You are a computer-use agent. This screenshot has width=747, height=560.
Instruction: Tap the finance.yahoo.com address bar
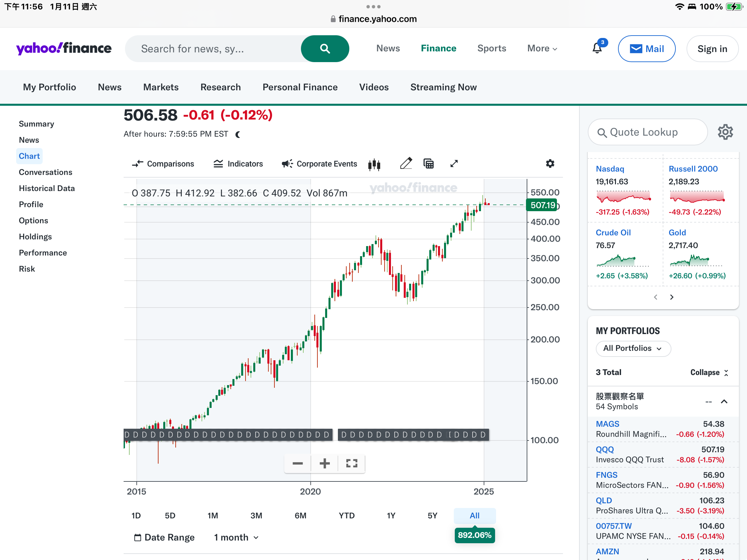tap(373, 19)
